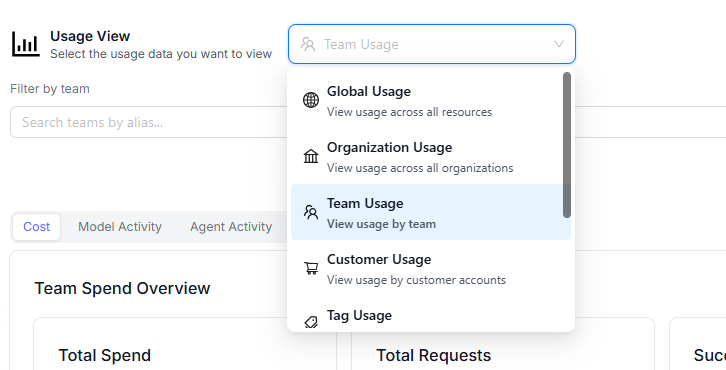The height and width of the screenshot is (370, 726).
Task: Click 'View usage by customer accounts' description
Action: [416, 280]
